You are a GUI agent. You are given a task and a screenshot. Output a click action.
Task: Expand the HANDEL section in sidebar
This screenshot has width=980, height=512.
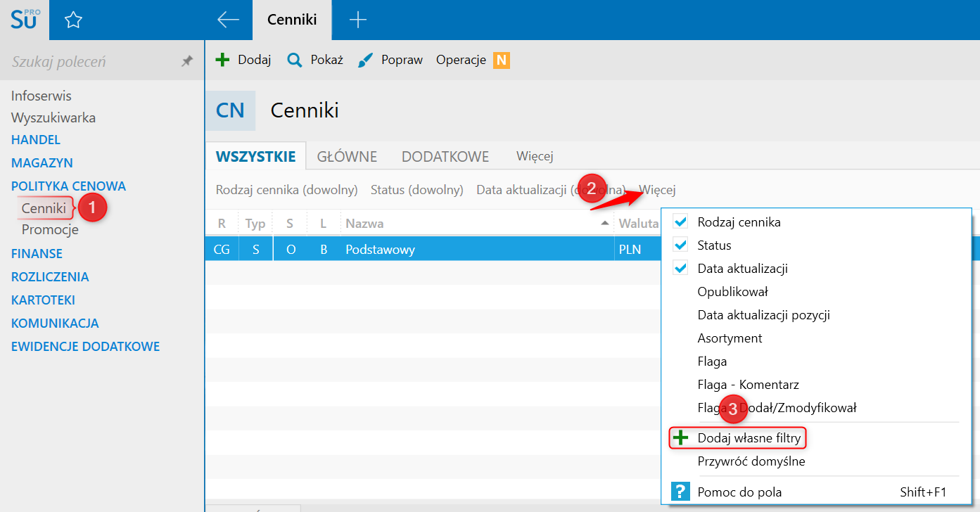[36, 140]
